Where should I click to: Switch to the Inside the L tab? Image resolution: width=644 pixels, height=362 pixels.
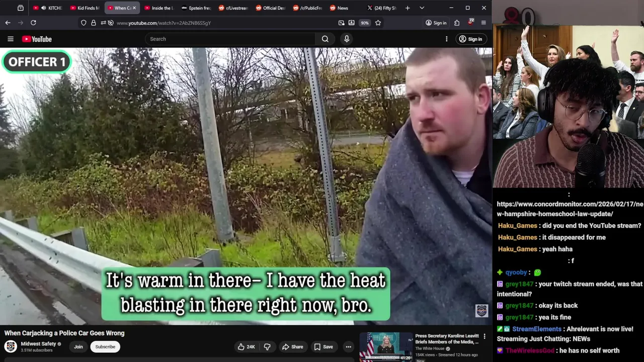159,8
